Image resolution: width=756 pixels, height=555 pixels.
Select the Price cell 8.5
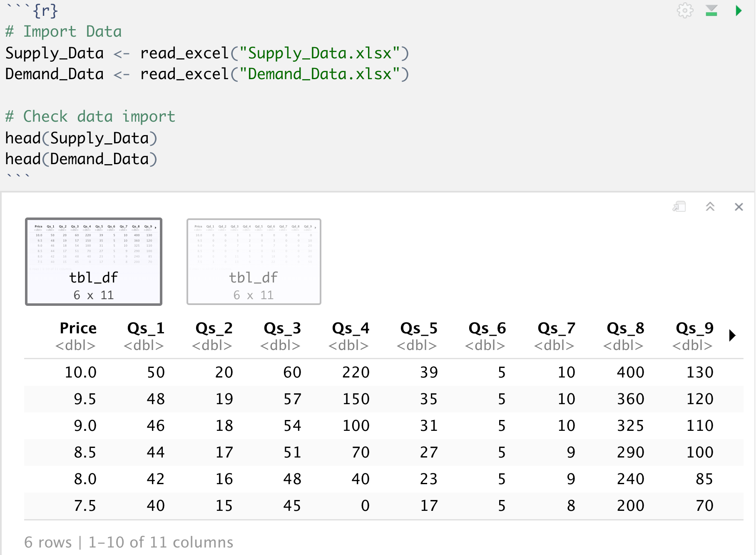85,452
